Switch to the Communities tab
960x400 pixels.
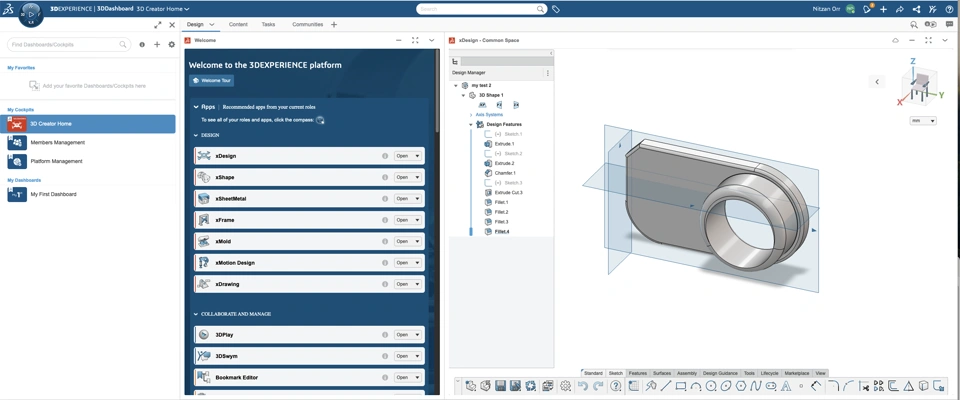coord(307,25)
